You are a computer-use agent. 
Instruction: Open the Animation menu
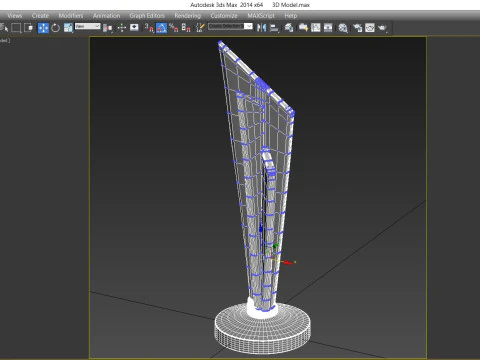click(x=106, y=16)
